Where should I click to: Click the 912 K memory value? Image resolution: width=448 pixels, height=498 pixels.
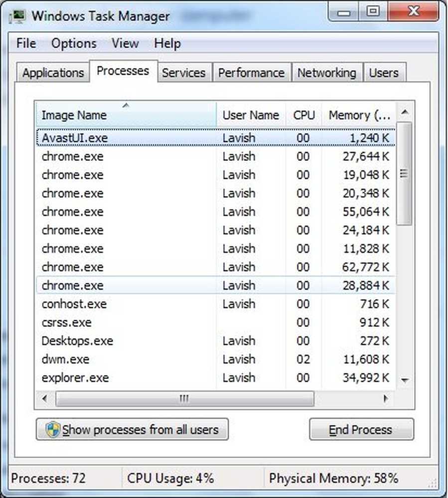[375, 322]
